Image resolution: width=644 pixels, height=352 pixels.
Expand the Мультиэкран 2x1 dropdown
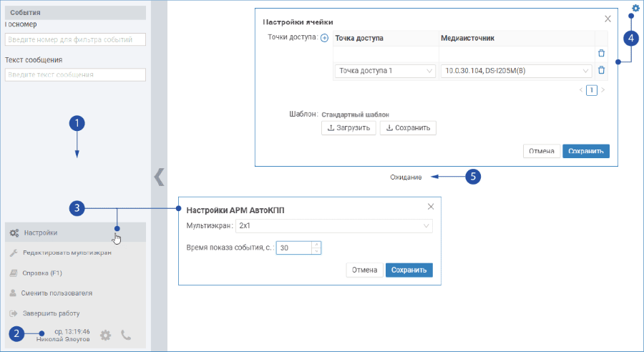click(334, 226)
